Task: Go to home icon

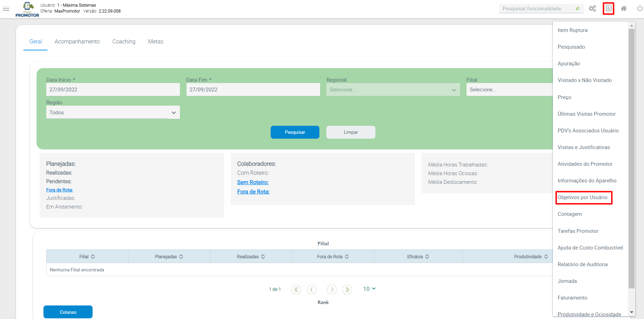Action: point(624,8)
